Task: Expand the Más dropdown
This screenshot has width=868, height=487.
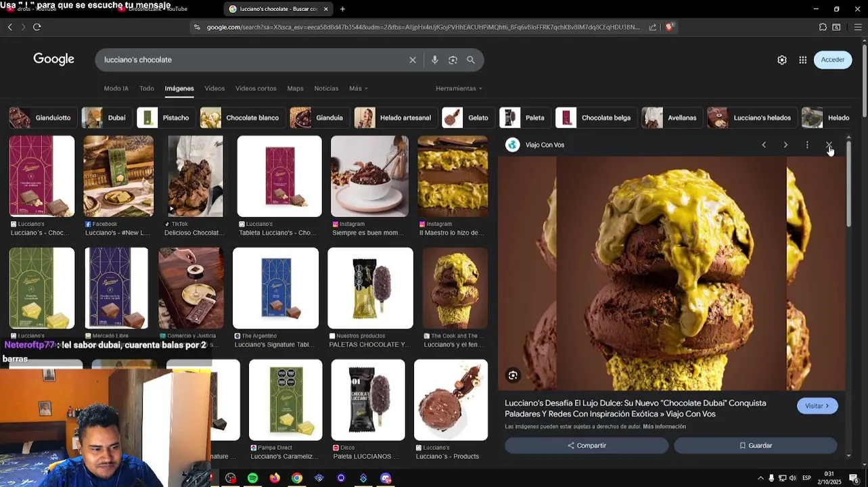Action: coord(359,89)
